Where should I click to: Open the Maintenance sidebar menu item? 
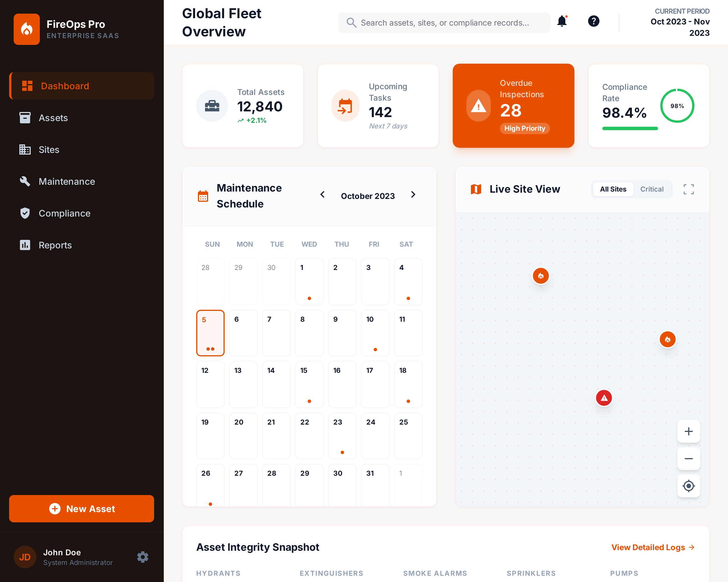pos(67,182)
